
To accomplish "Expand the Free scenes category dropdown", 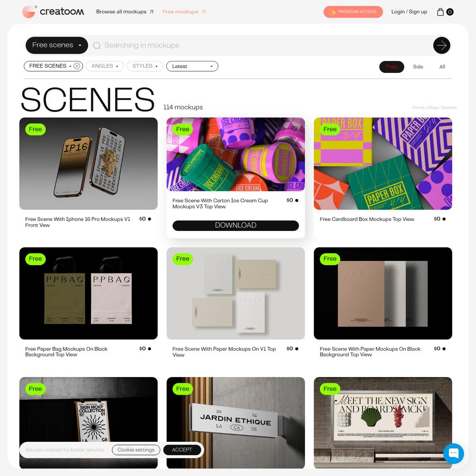I will click(57, 45).
